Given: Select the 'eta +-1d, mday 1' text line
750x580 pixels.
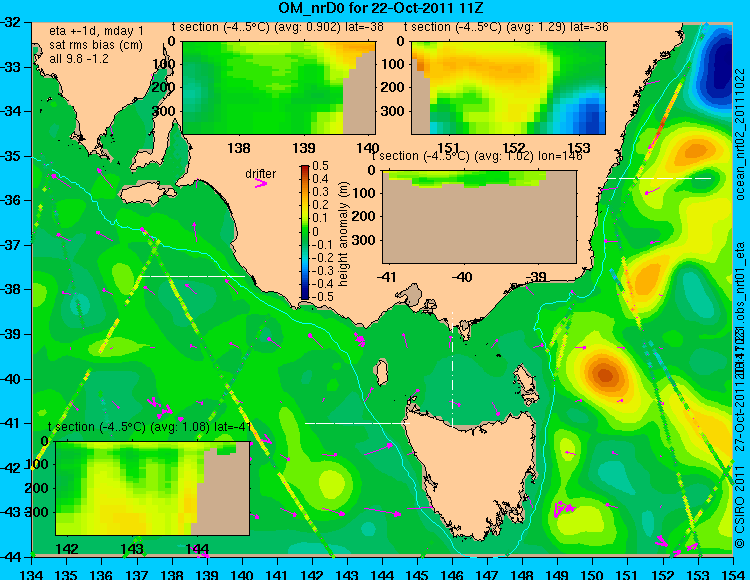Looking at the screenshot, I should 96,31.
